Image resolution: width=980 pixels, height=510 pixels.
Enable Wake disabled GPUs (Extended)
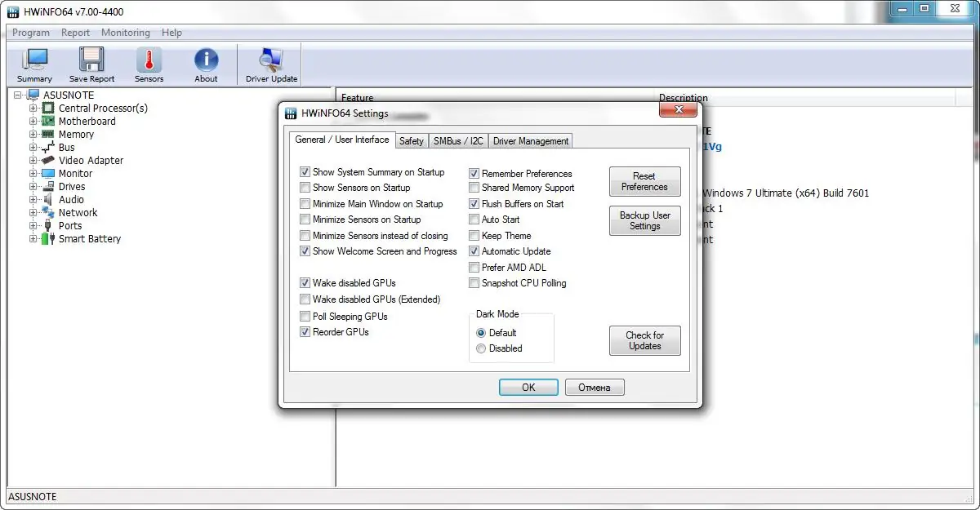point(305,299)
